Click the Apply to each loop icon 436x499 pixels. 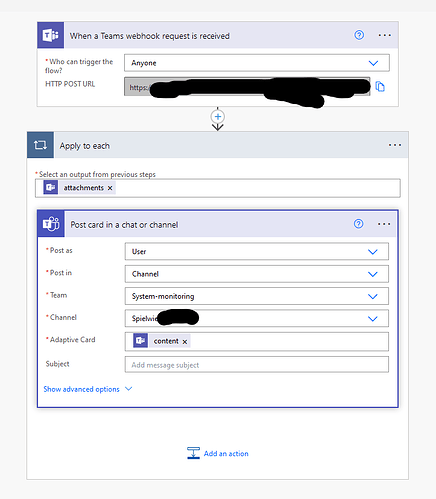click(x=40, y=145)
